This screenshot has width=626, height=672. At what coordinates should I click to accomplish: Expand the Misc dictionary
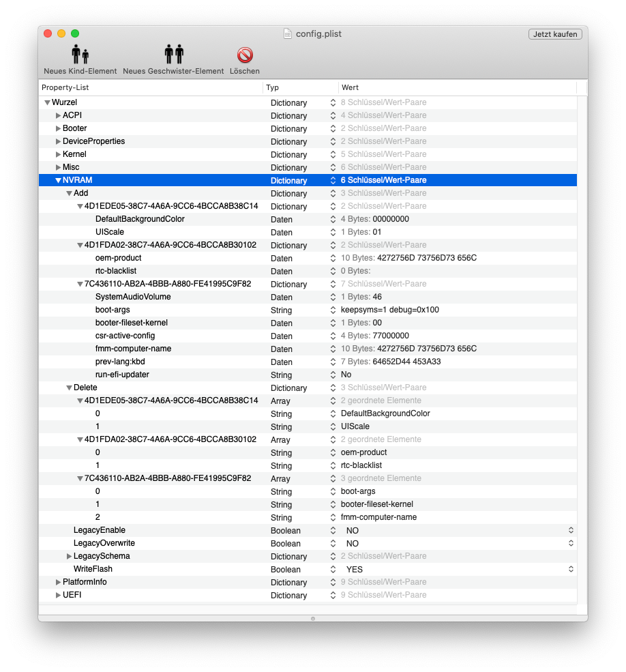click(58, 167)
